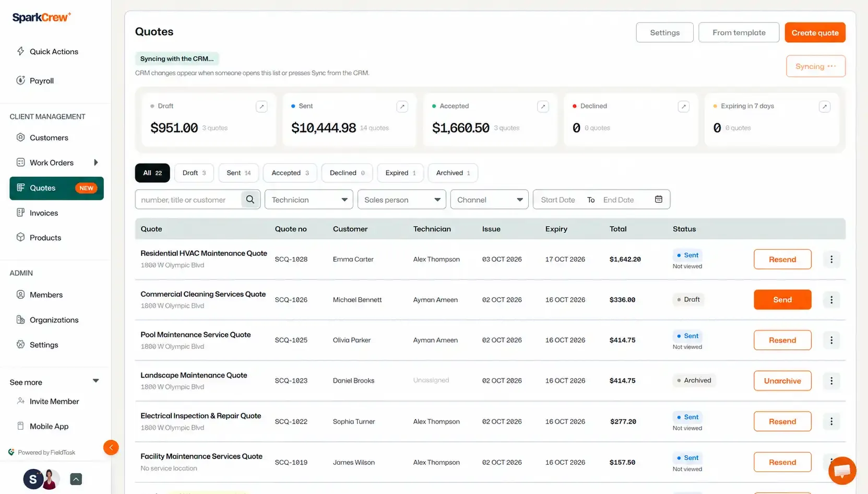Expand the Work Orders submenu arrow
Viewport: 868px width, 494px height.
click(x=96, y=162)
